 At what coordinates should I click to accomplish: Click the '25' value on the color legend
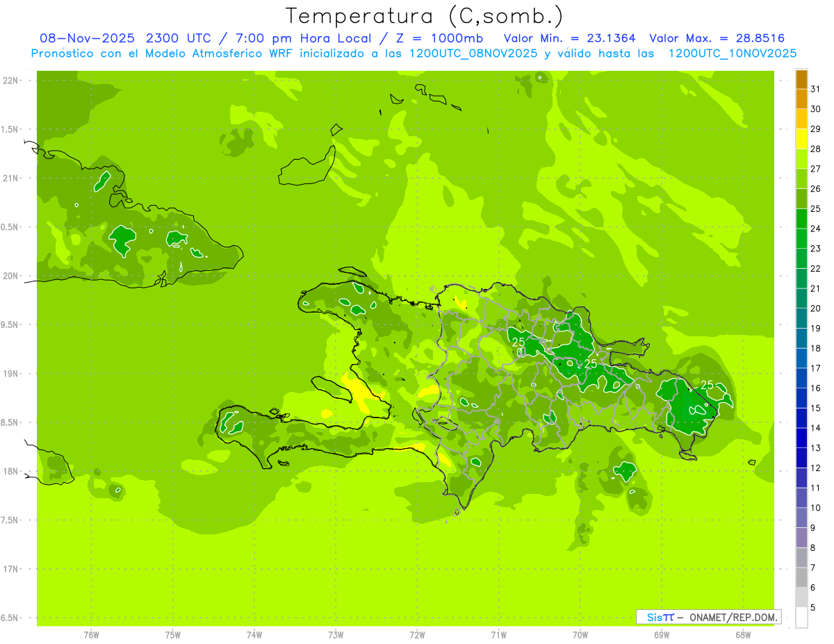[816, 208]
